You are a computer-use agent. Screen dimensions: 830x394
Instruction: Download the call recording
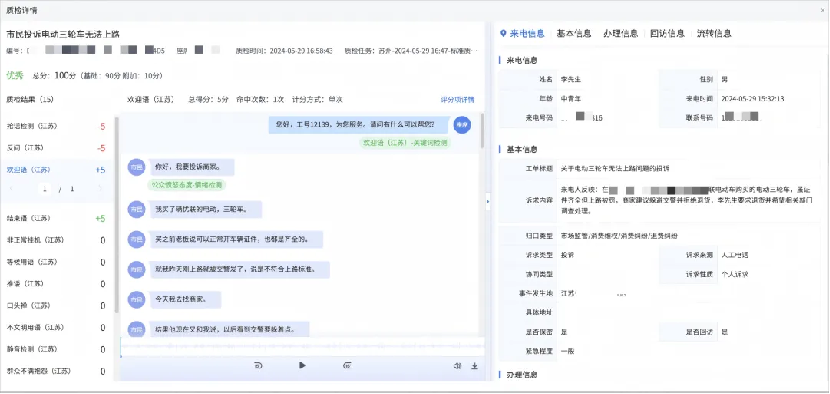point(475,365)
